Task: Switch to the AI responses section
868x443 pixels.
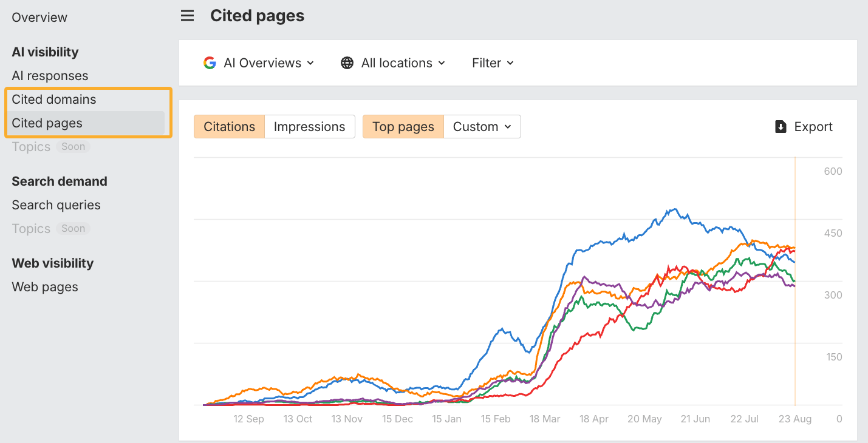Action: coord(50,75)
